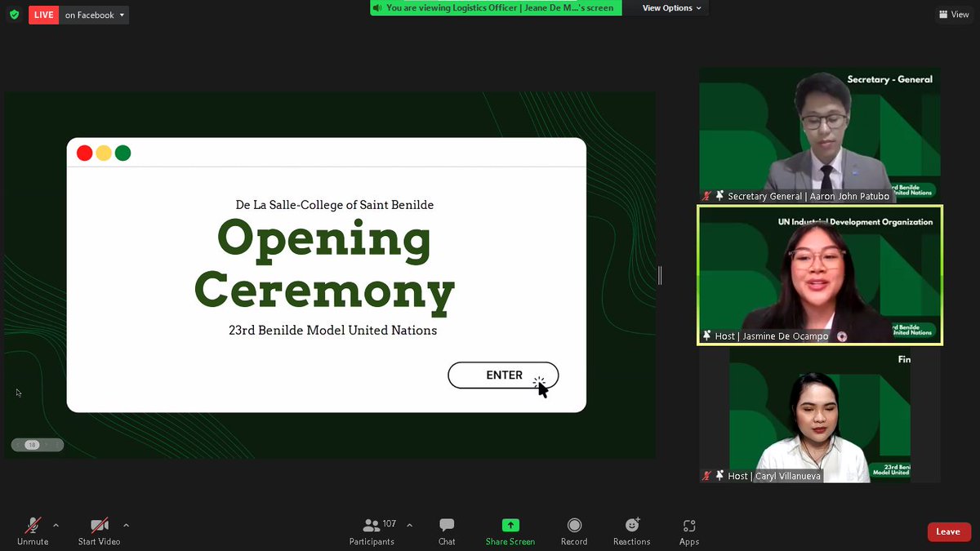Image resolution: width=980 pixels, height=551 pixels.
Task: Click the divider handle between screen and videos
Action: (660, 275)
